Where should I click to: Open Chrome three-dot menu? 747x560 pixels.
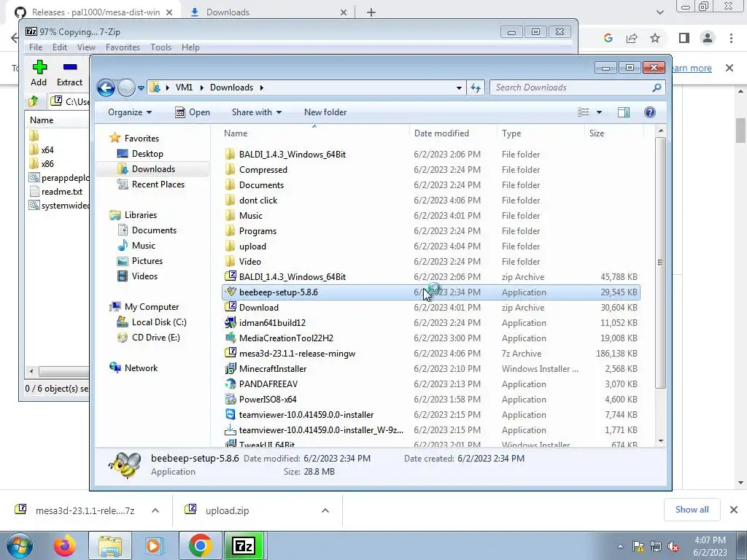coord(731,38)
